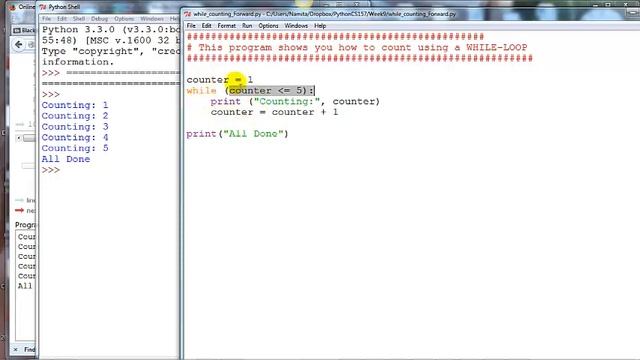This screenshot has height=360, width=640.
Task: Click the last shell prompt '>>>'
Action: tap(51, 170)
